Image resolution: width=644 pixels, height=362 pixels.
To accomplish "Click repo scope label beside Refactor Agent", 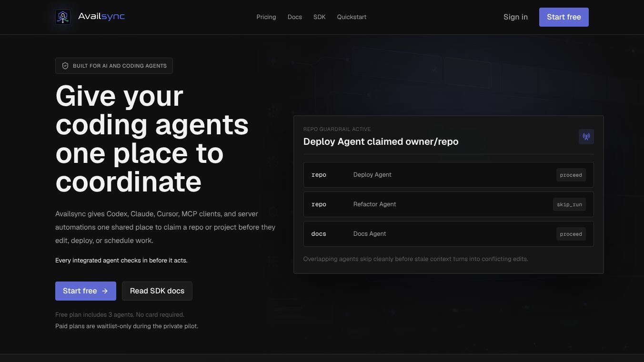I will tap(319, 204).
